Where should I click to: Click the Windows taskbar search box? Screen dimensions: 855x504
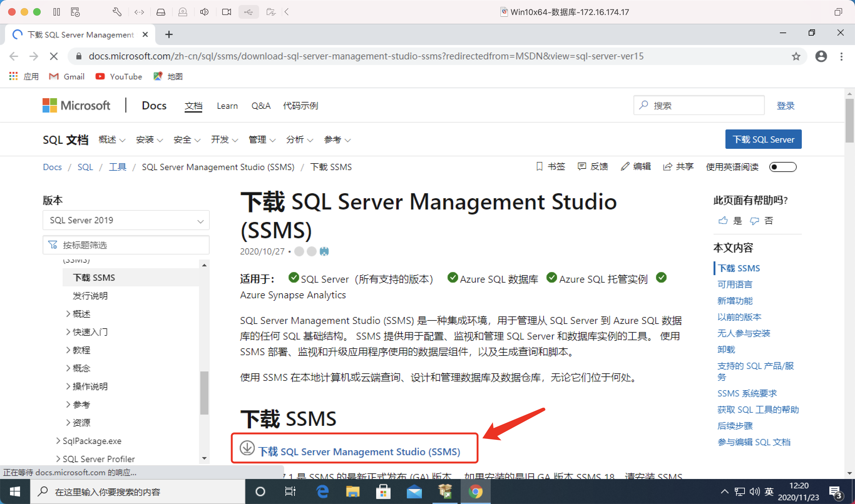[138, 491]
